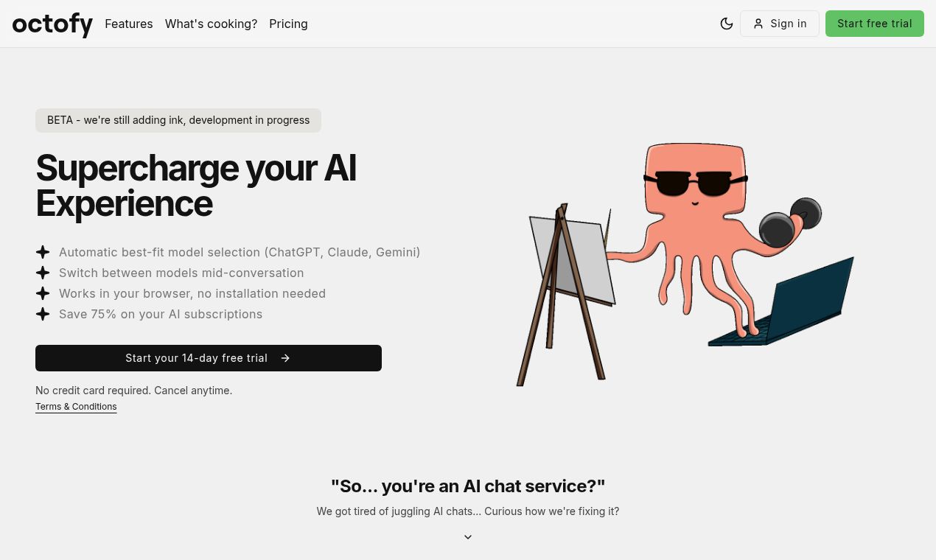Click the BETA development badge
The height and width of the screenshot is (560, 936).
(178, 120)
